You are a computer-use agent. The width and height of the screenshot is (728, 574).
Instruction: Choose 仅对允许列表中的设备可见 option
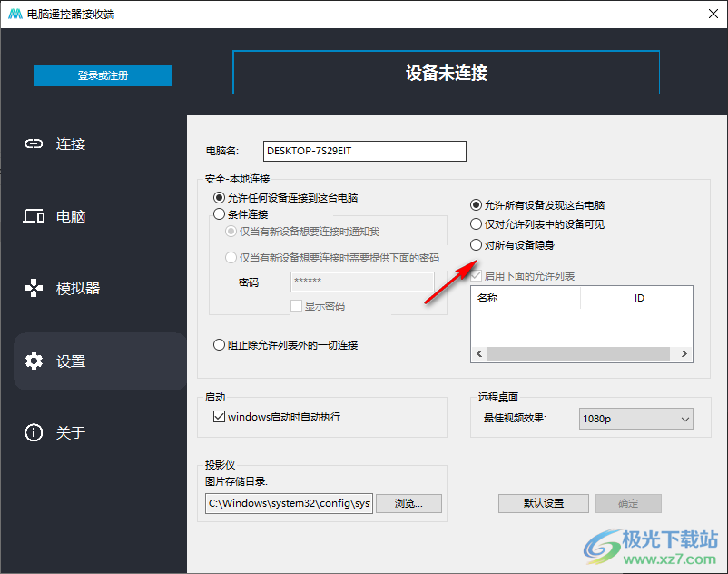476,224
